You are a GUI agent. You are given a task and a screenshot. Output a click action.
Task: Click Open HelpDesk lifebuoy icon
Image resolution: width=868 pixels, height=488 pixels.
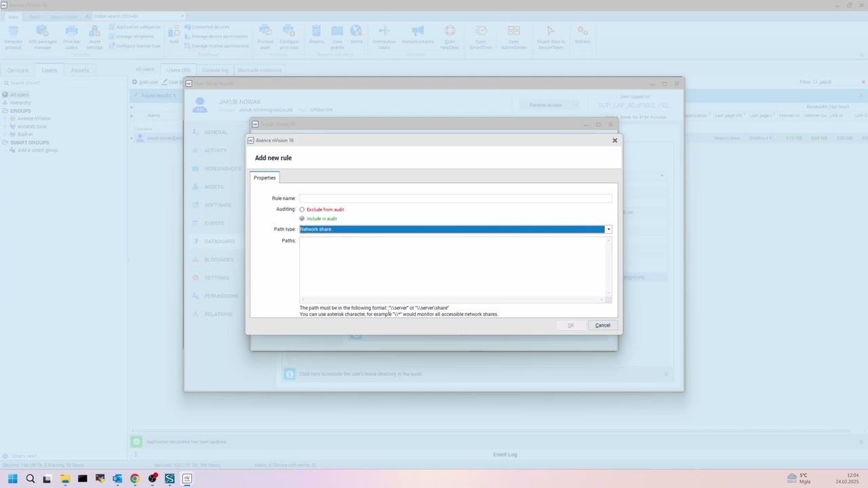coord(450,37)
